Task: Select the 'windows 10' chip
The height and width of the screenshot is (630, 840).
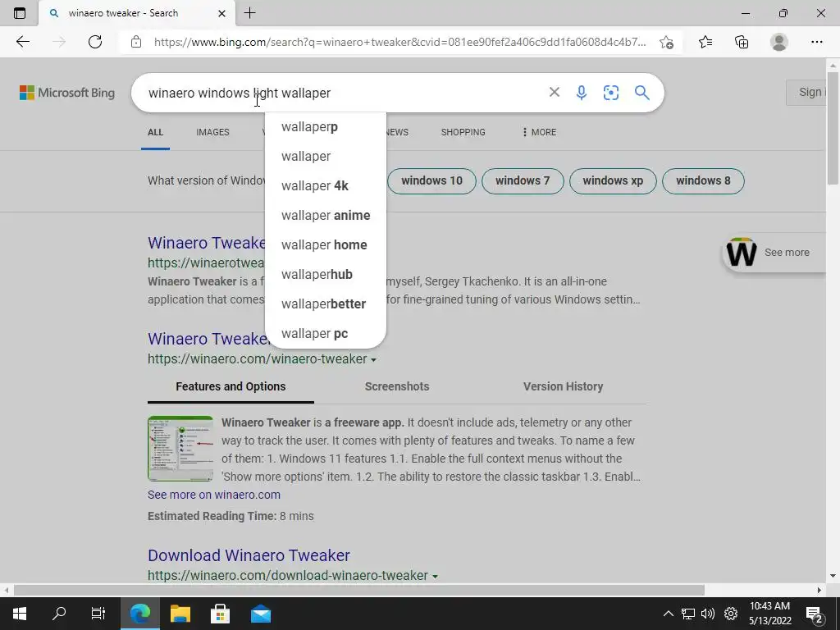Action: (x=431, y=180)
